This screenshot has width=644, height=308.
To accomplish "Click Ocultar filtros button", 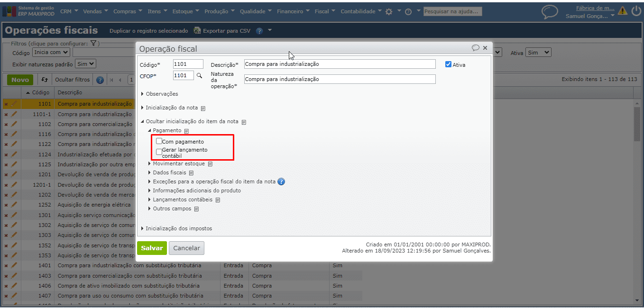I will 72,80.
